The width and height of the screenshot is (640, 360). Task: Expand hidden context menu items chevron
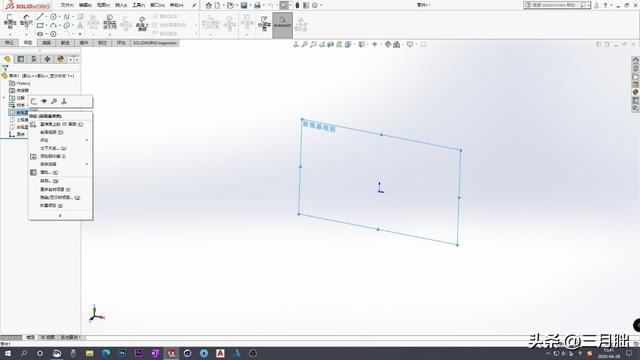click(x=60, y=215)
